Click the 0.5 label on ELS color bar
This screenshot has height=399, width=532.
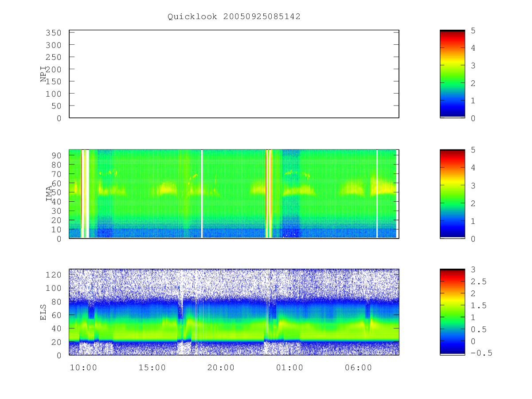click(478, 329)
